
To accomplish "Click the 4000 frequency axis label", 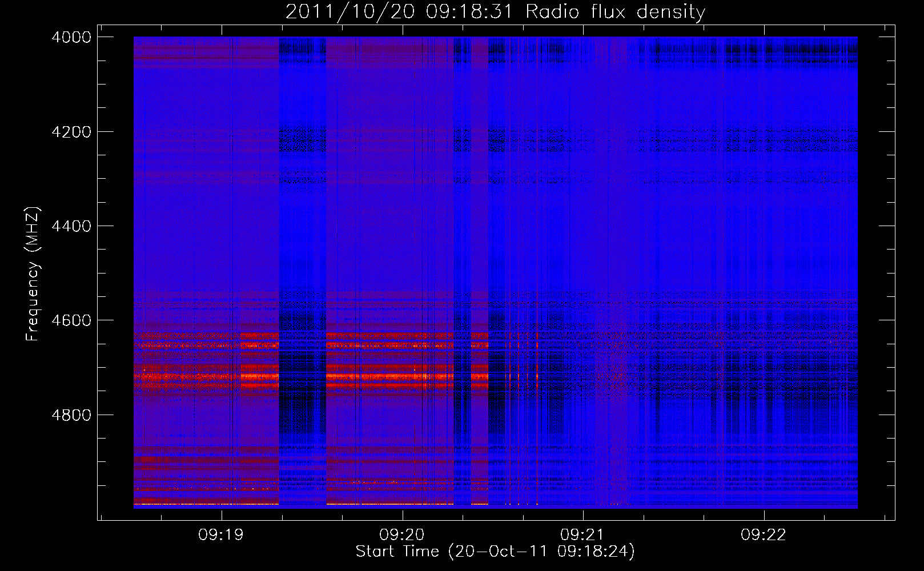I will (x=71, y=37).
